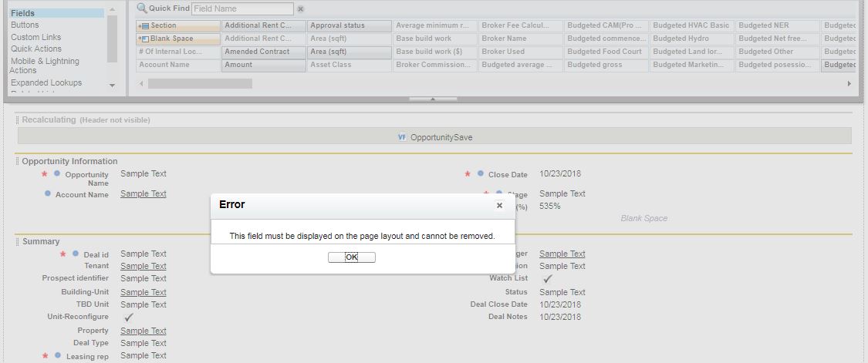Select the Budgeted Food Court palette field
Image resolution: width=868 pixels, height=363 pixels.
pyautogui.click(x=606, y=52)
